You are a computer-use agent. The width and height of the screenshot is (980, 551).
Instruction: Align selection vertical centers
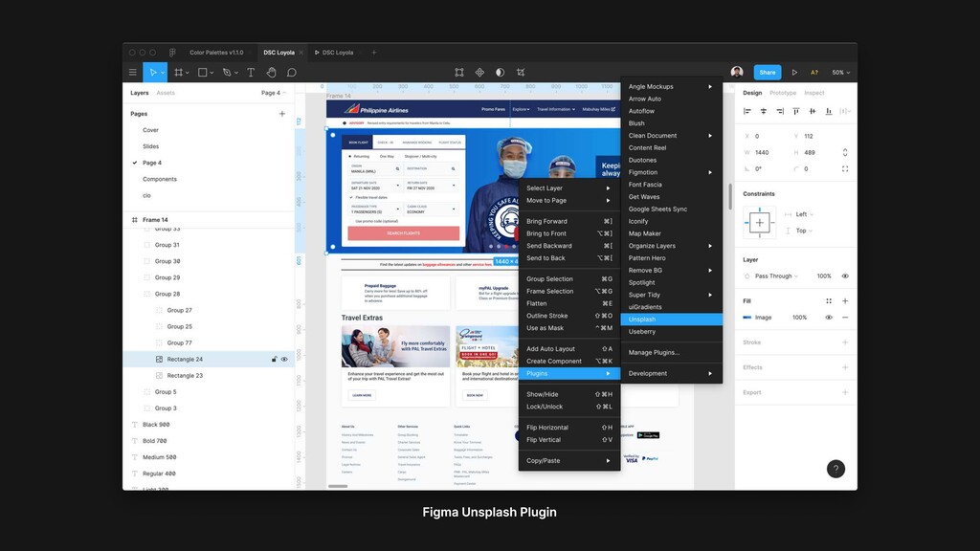click(813, 111)
